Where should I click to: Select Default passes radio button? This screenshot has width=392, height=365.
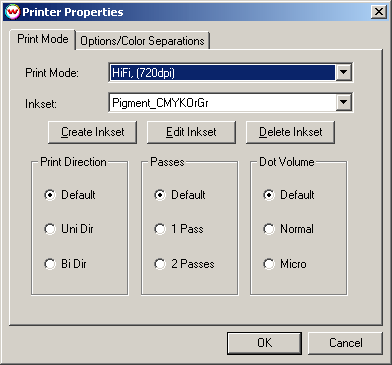pos(160,195)
